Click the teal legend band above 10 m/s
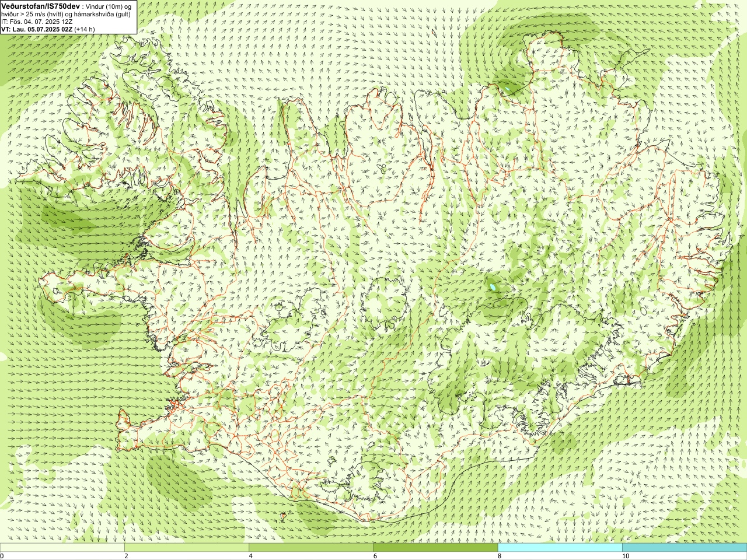This screenshot has height=560, width=747. pyautogui.click(x=685, y=548)
